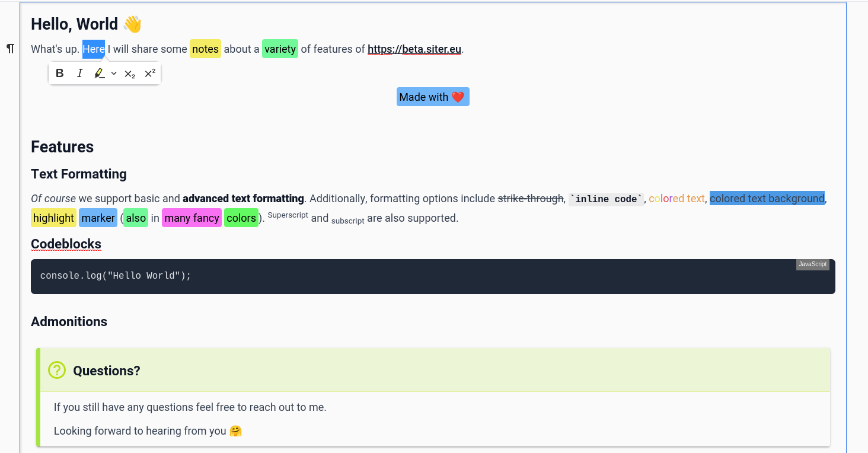Click the 'Made with ❤️' button
The width and height of the screenshot is (868, 453).
click(x=433, y=97)
